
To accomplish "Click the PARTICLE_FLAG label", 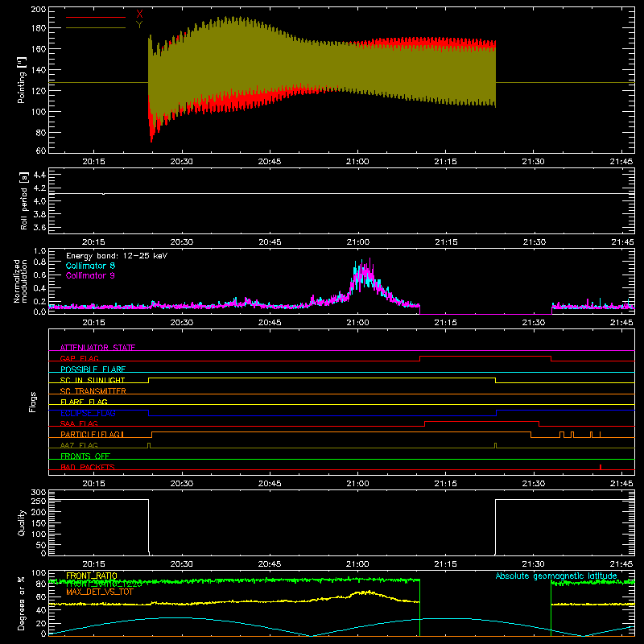I will (92, 435).
